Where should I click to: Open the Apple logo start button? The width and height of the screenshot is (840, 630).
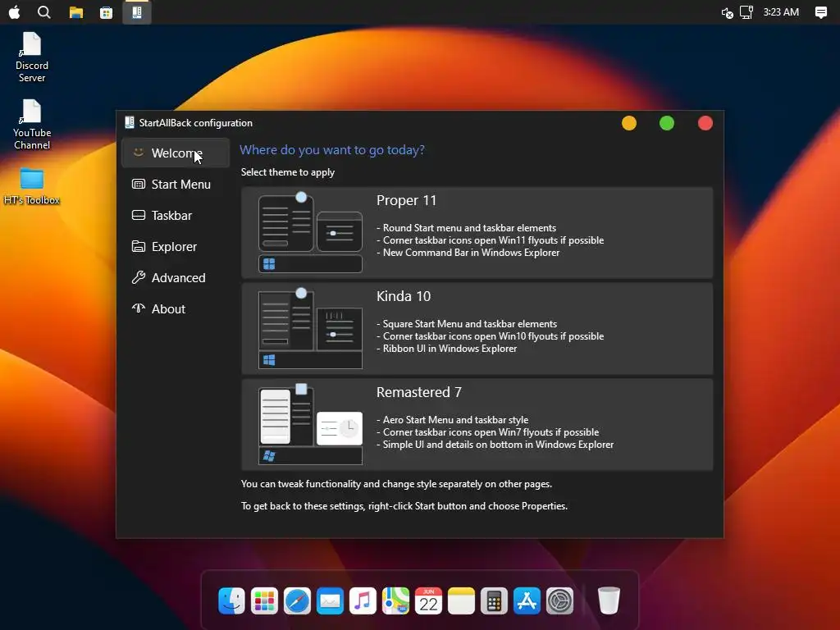click(x=15, y=11)
